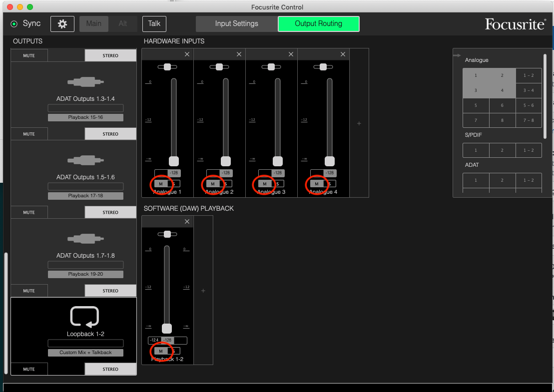Switch to the Output Routing tab
Image resolution: width=554 pixels, height=392 pixels.
(318, 23)
